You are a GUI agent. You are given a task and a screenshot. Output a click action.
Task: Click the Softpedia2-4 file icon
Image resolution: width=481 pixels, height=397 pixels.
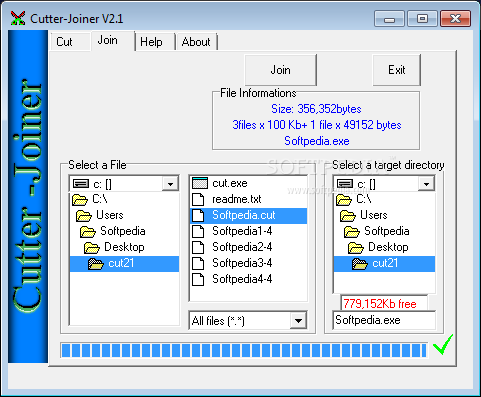(198, 247)
